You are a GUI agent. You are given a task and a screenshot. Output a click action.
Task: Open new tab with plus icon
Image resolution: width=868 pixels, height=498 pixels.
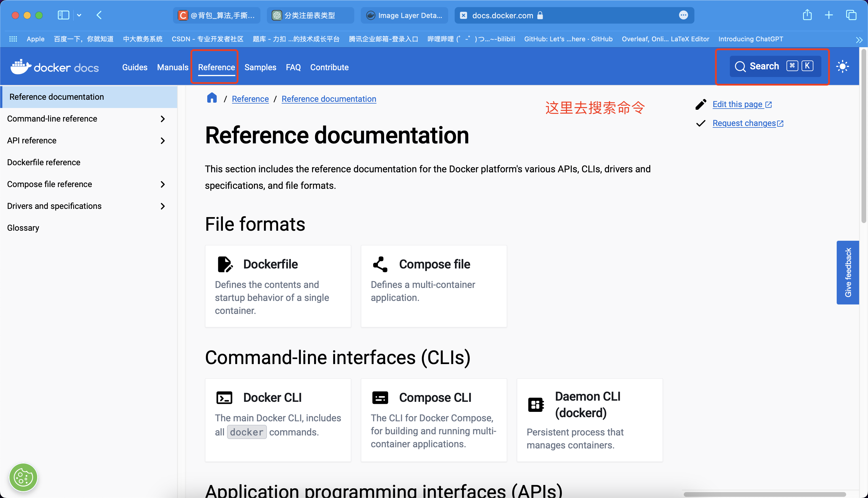pos(829,15)
